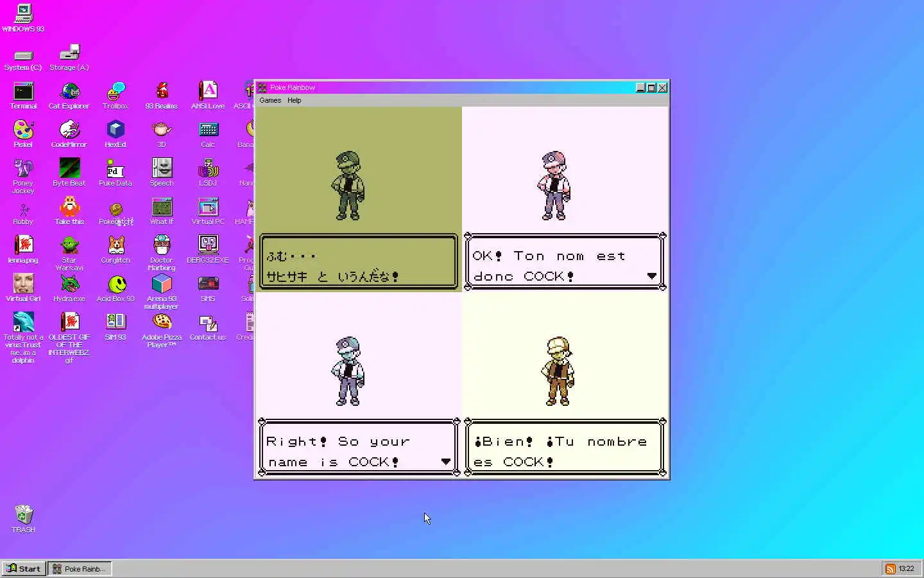The height and width of the screenshot is (578, 924).
Task: Close the Poke Rainbow window
Action: point(663,88)
